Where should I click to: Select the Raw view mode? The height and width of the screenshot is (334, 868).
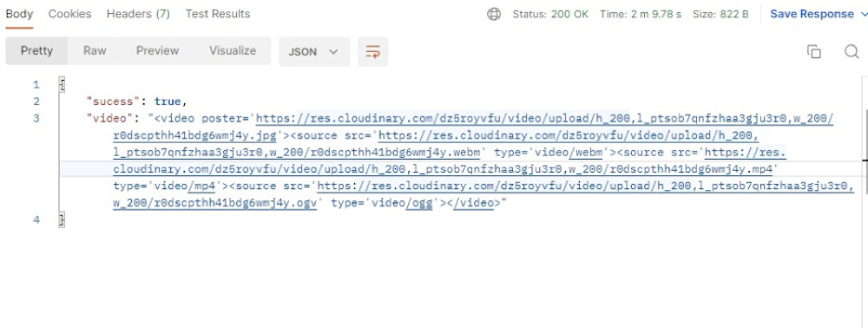(95, 51)
